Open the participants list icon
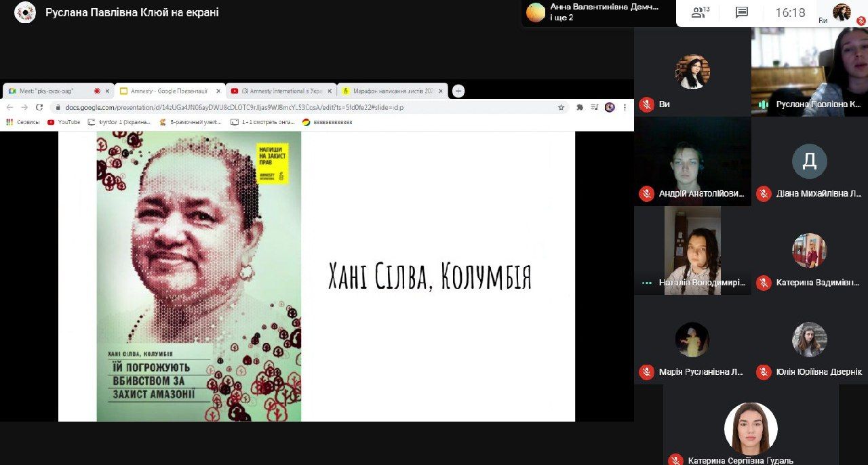 (699, 12)
